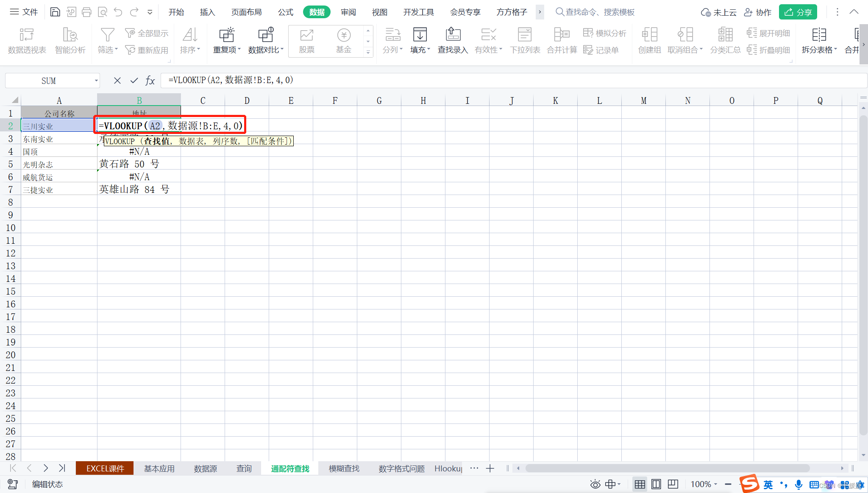The image size is (868, 493).
Task: Confirm the formula with the checkmark icon
Action: click(x=134, y=81)
